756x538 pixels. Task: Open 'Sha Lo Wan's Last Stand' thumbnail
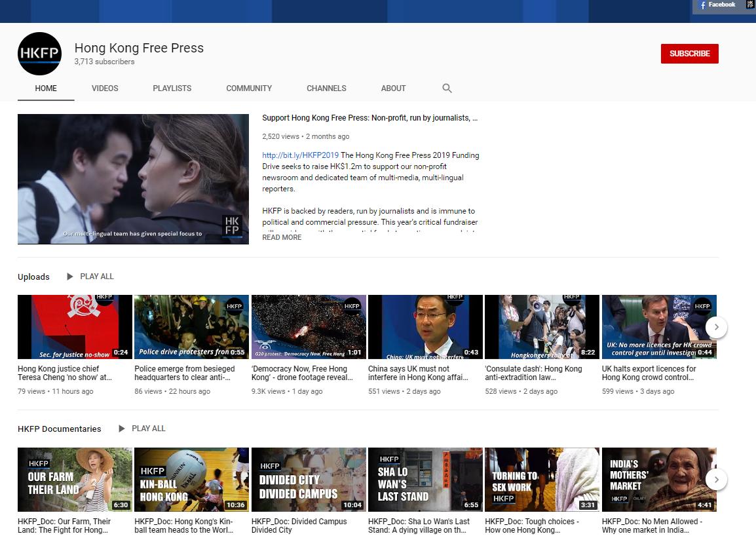pos(425,480)
